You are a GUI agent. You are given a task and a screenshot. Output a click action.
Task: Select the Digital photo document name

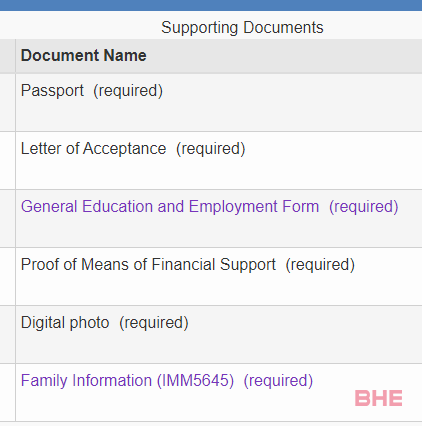coord(65,323)
